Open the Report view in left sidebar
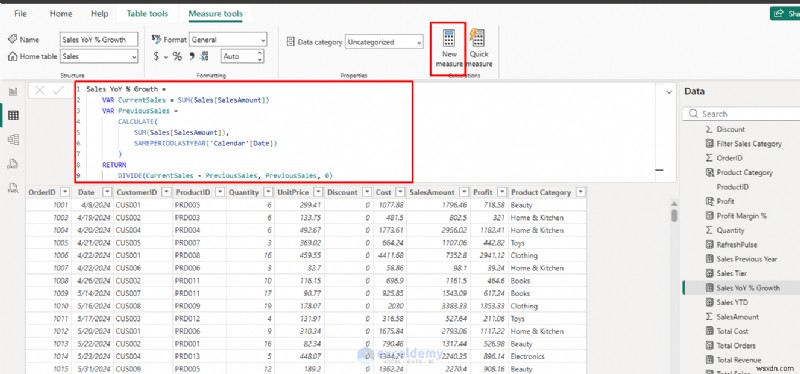 [13, 92]
